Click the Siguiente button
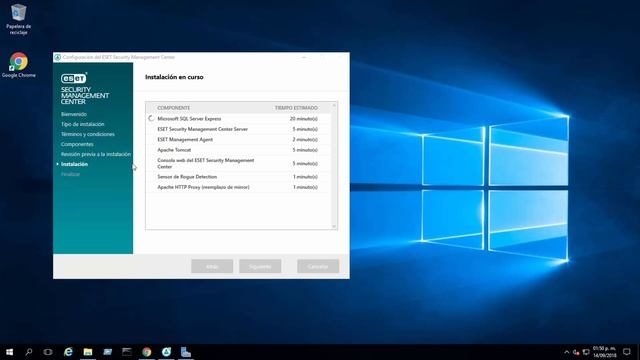This screenshot has width=640, height=360. click(x=260, y=266)
